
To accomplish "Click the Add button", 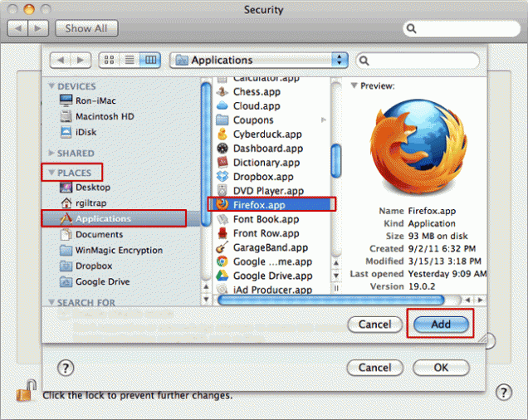I will 441,324.
